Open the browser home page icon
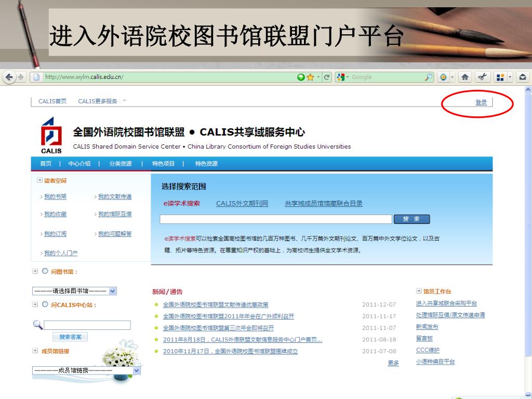The height and width of the screenshot is (399, 532). click(x=465, y=77)
